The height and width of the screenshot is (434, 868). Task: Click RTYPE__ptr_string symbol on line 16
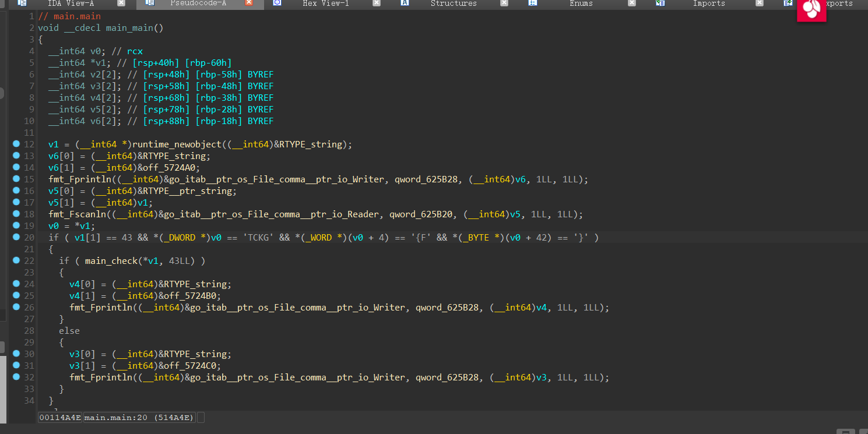click(x=190, y=191)
